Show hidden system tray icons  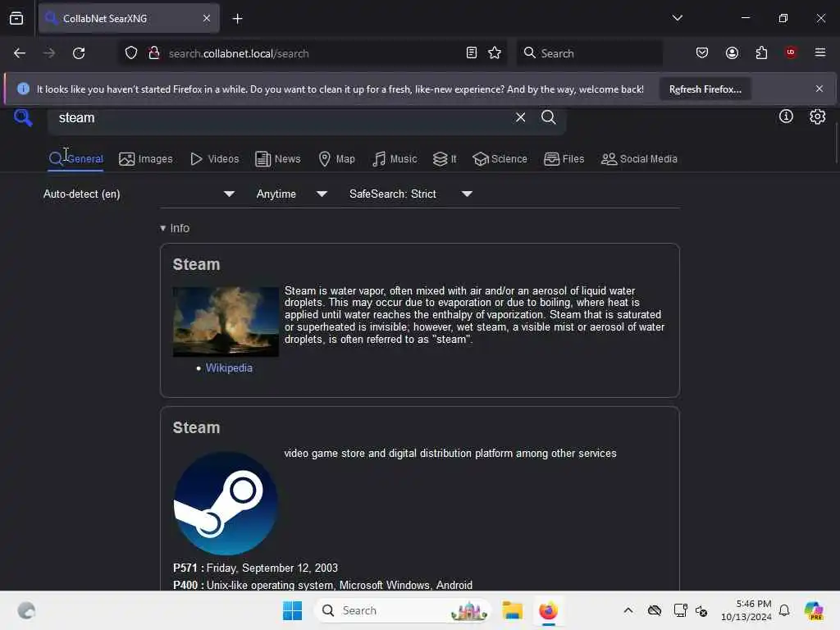point(628,610)
